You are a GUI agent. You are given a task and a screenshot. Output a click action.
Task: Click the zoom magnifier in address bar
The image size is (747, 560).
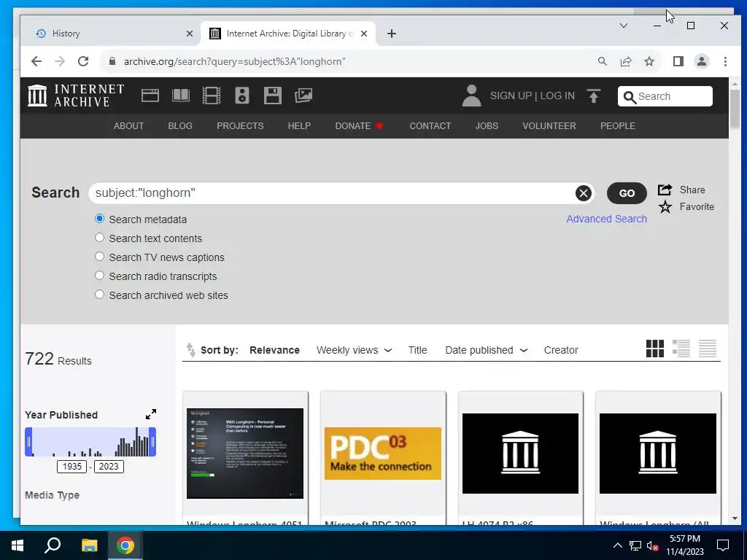coord(602,61)
